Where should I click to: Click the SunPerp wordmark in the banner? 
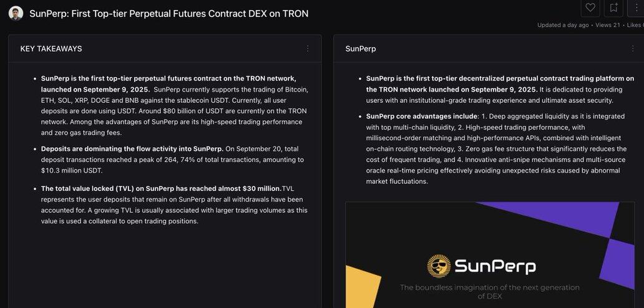[x=494, y=266]
